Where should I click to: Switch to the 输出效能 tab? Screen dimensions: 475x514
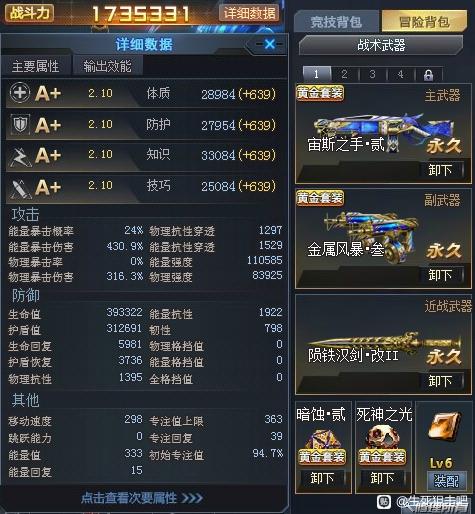[x=107, y=66]
